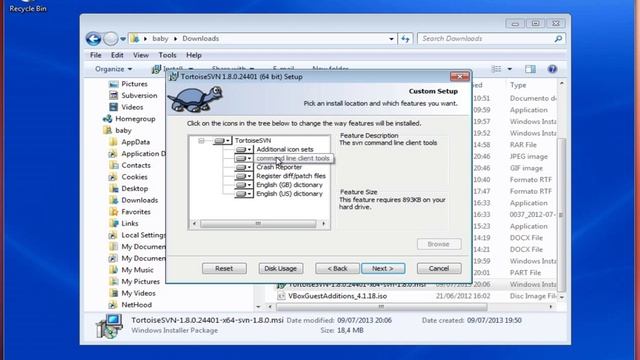
Task: Select VBoxGuestAdditions_4.1.18.iso file
Action: (337, 296)
